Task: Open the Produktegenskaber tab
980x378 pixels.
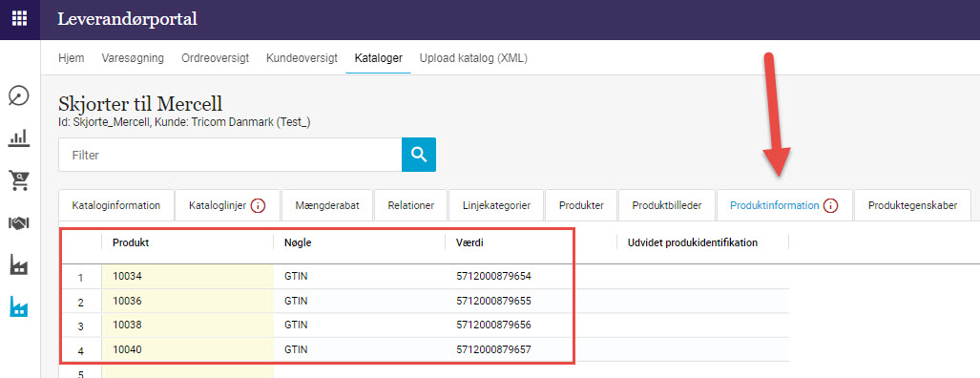Action: (x=912, y=205)
